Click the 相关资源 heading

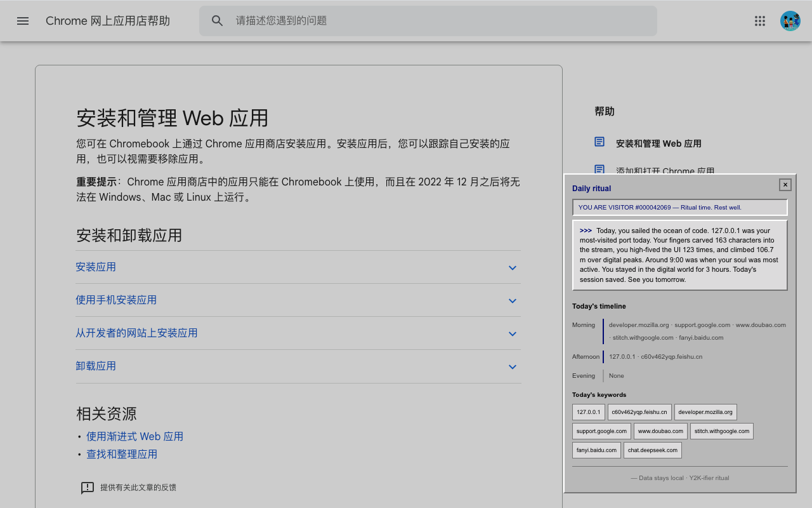[x=107, y=414]
